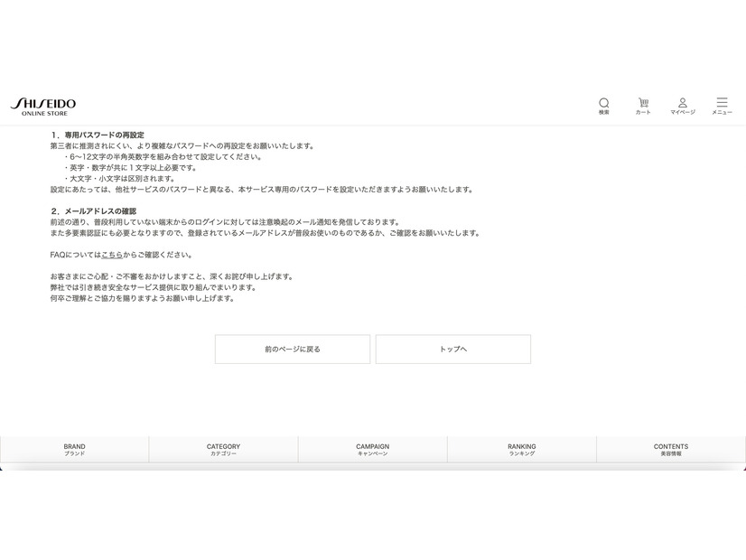Screen dimensions: 746x560
Task: Click the 検索 label under the magnifier
Action: 603,112
